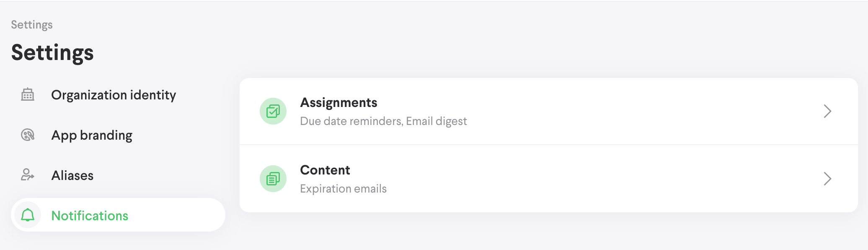Click the 'Expiration emails' subtitle text
This screenshot has height=250, width=868.
[343, 189]
